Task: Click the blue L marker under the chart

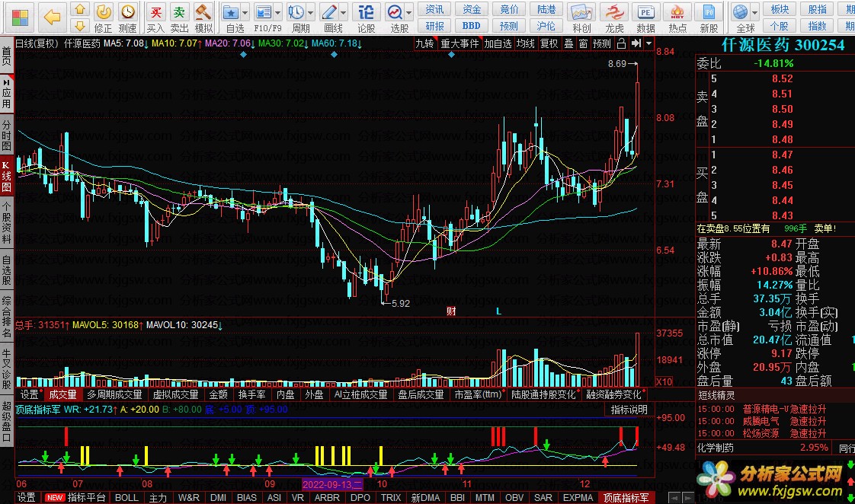Action: coord(498,311)
